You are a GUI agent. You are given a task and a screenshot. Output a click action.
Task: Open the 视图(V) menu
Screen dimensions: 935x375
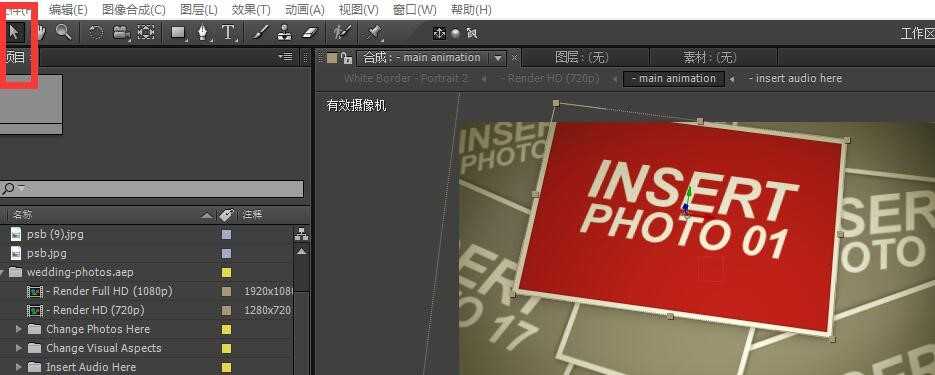pos(358,10)
